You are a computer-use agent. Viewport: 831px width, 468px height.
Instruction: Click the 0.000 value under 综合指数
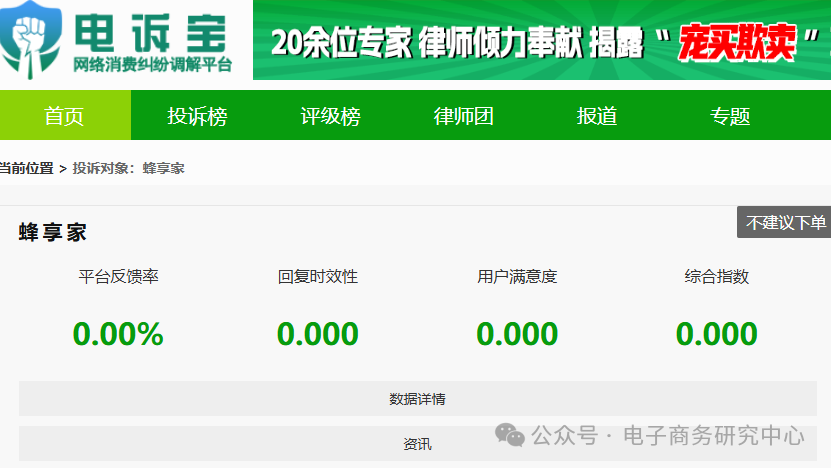tap(717, 334)
